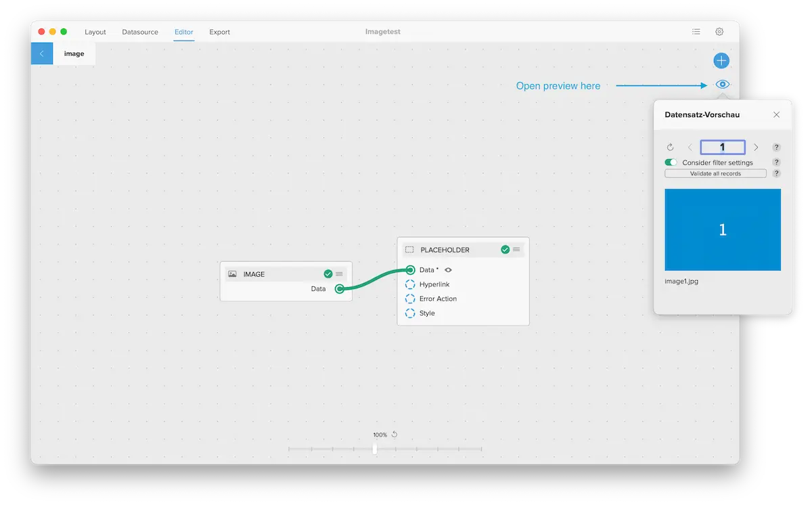Viewport: 812px width, 505px height.
Task: Go to next record arrow
Action: click(756, 148)
